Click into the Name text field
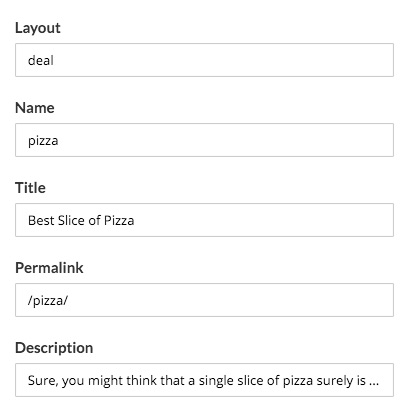 [x=204, y=140]
